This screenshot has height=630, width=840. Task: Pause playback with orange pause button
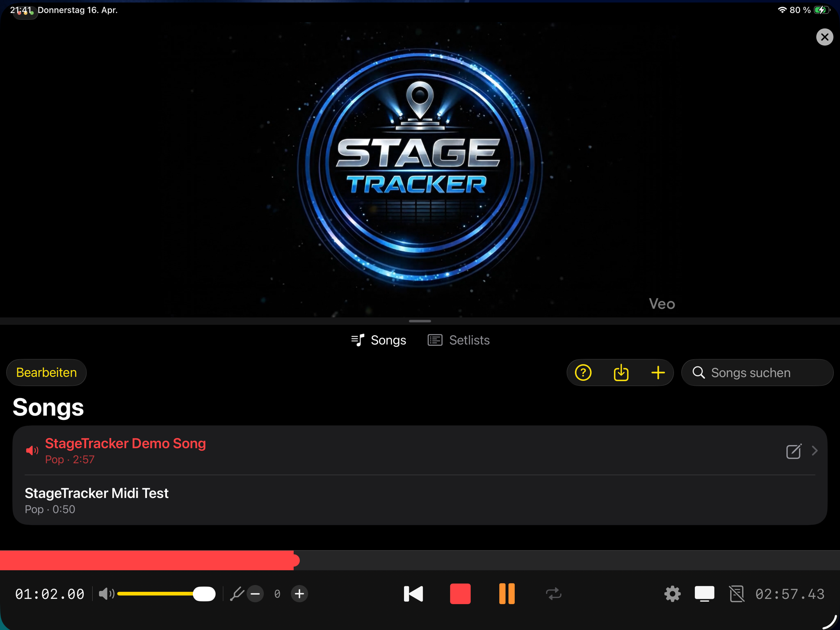(x=507, y=593)
